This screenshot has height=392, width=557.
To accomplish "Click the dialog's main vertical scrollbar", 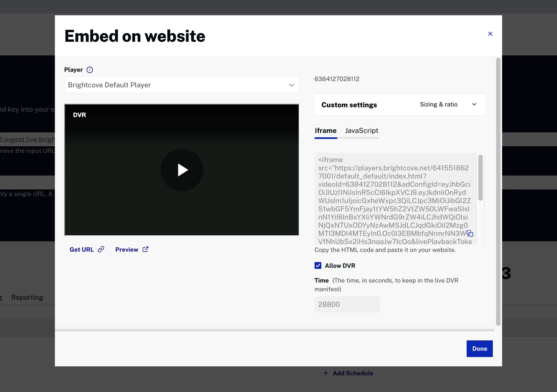I will (x=498, y=191).
